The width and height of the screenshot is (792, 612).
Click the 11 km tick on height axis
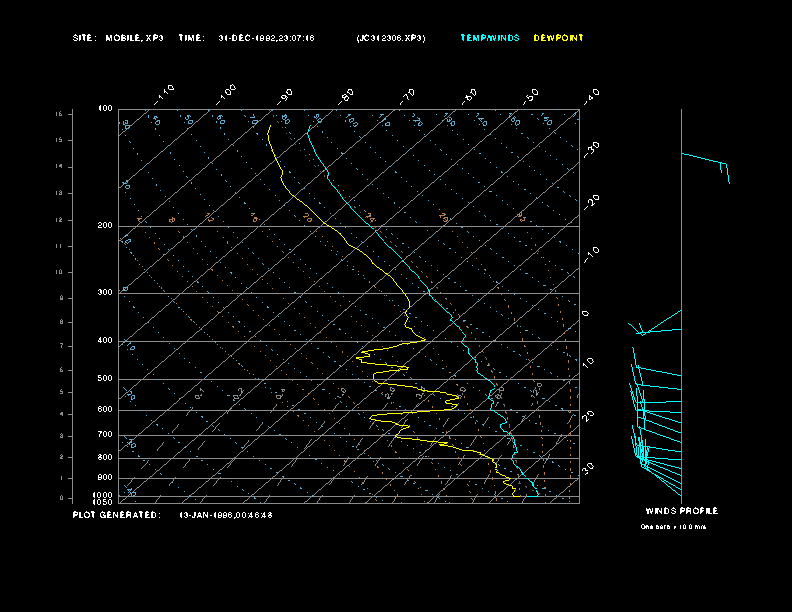(x=59, y=246)
